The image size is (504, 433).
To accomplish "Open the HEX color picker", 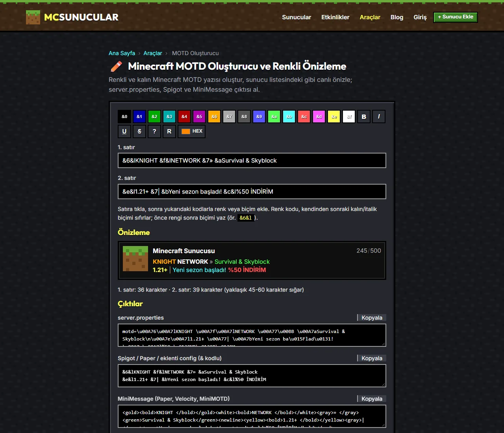I will (x=192, y=131).
